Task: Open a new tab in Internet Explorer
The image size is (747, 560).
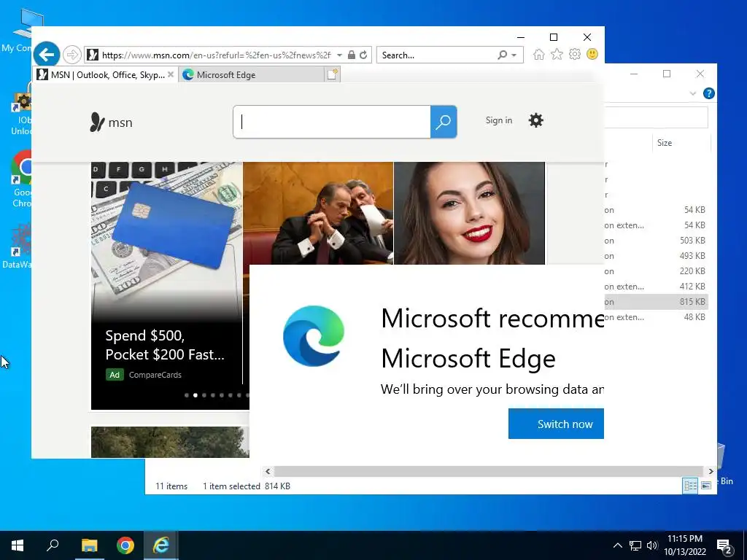Action: 332,74
